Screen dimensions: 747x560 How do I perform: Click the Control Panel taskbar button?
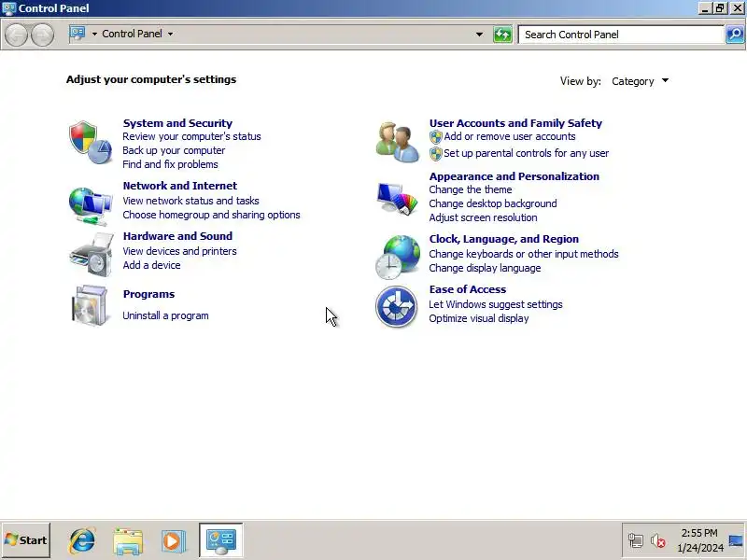221,540
